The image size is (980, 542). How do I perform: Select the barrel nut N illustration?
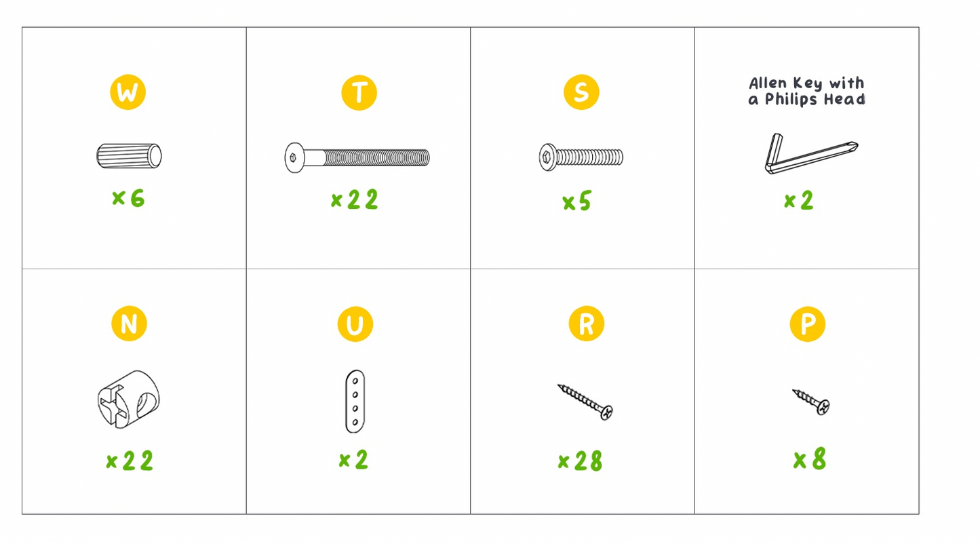tap(131, 400)
